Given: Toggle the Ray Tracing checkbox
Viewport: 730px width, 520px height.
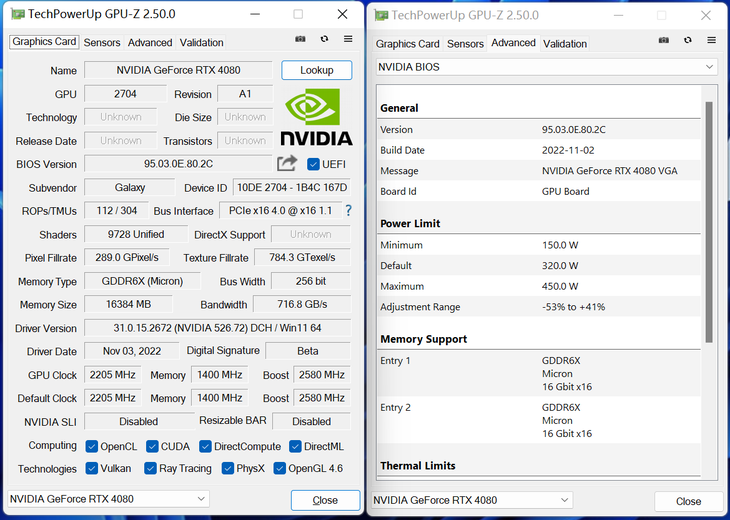Looking at the screenshot, I should (150, 468).
